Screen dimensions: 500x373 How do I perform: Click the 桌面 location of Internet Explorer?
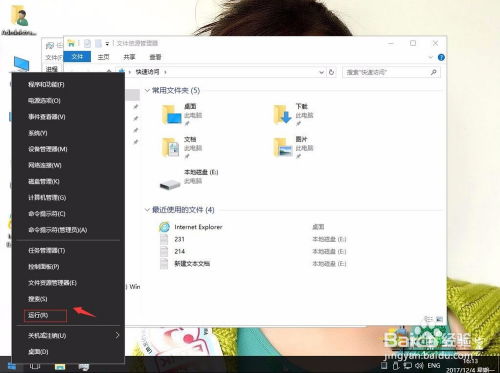[x=318, y=227]
